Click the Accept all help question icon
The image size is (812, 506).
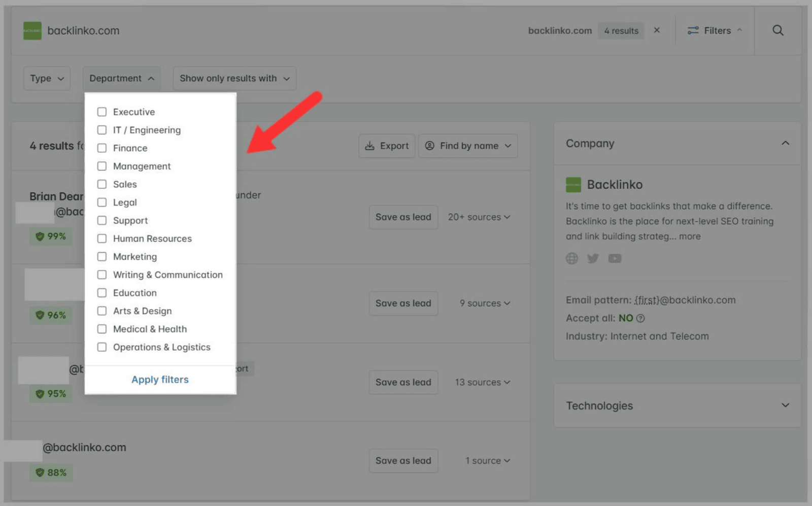(x=640, y=318)
